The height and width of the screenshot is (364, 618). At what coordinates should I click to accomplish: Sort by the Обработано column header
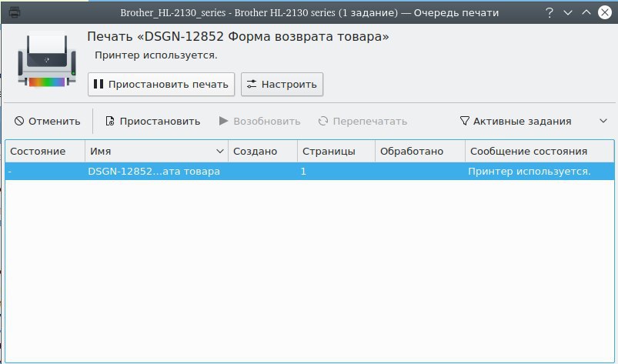[420, 152]
